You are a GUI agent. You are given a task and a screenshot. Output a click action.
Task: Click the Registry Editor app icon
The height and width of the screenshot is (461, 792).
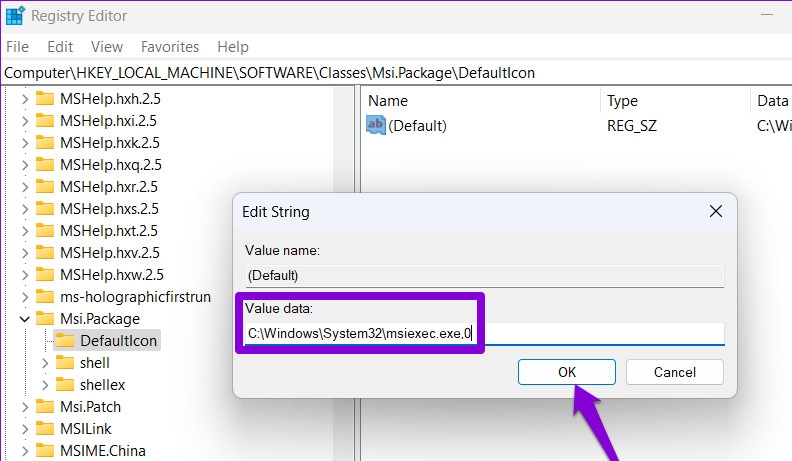(15, 15)
